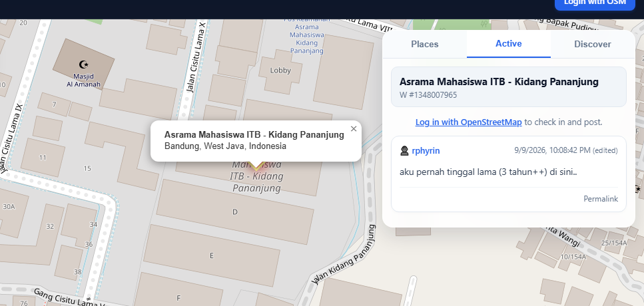Switch to the Places tab

(425, 45)
